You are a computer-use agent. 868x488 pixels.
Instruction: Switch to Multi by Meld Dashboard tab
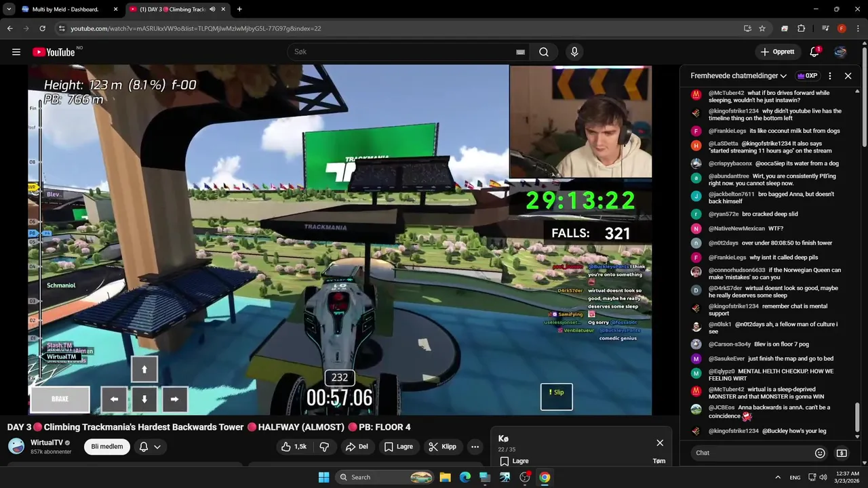coord(66,9)
